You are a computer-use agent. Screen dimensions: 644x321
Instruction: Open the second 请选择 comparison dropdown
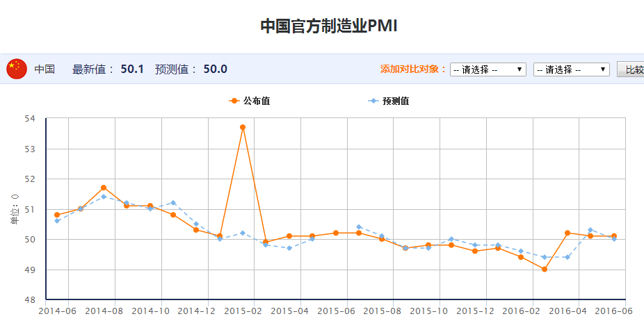coord(571,69)
